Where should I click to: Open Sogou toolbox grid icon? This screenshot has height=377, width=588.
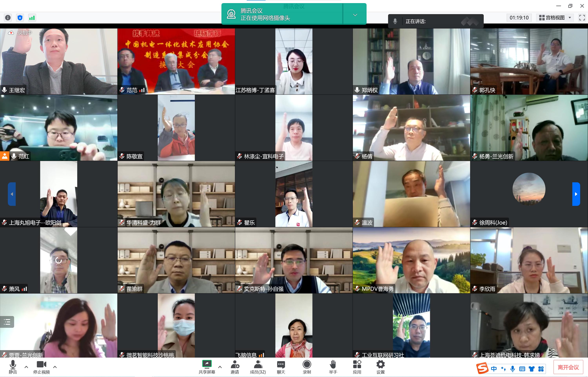[x=541, y=369]
